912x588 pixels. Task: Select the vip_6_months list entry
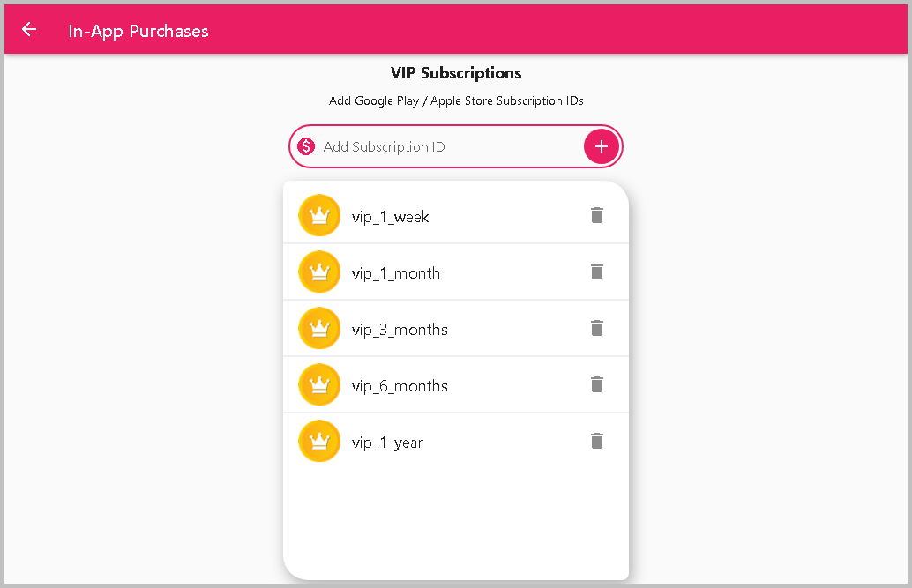400,386
